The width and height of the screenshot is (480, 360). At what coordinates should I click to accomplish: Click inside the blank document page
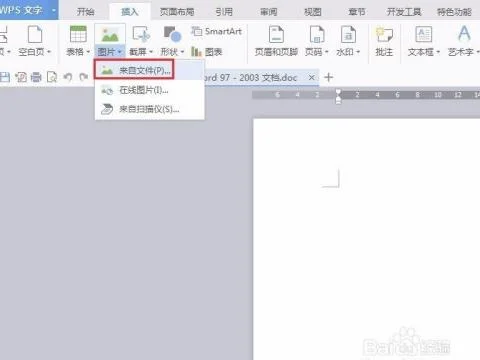pos(367,239)
